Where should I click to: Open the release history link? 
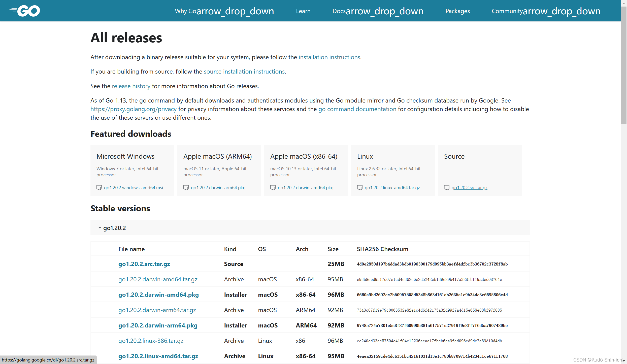click(131, 86)
